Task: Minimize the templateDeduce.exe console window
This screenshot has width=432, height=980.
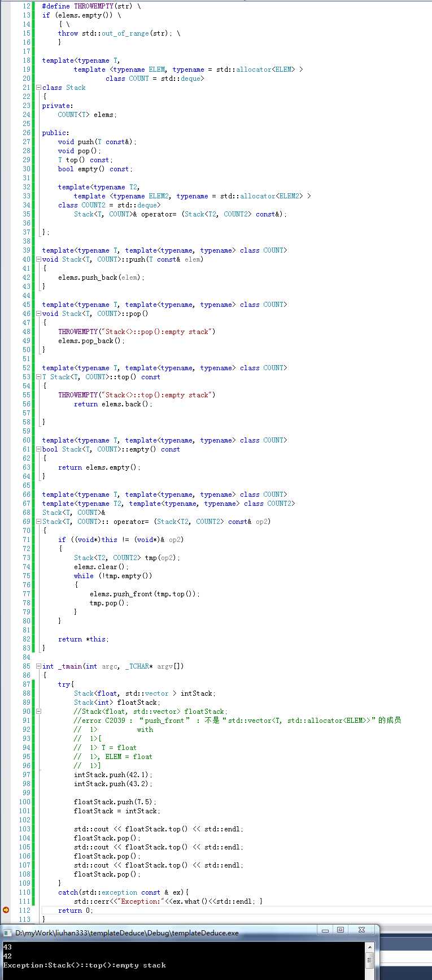Action: [324, 930]
